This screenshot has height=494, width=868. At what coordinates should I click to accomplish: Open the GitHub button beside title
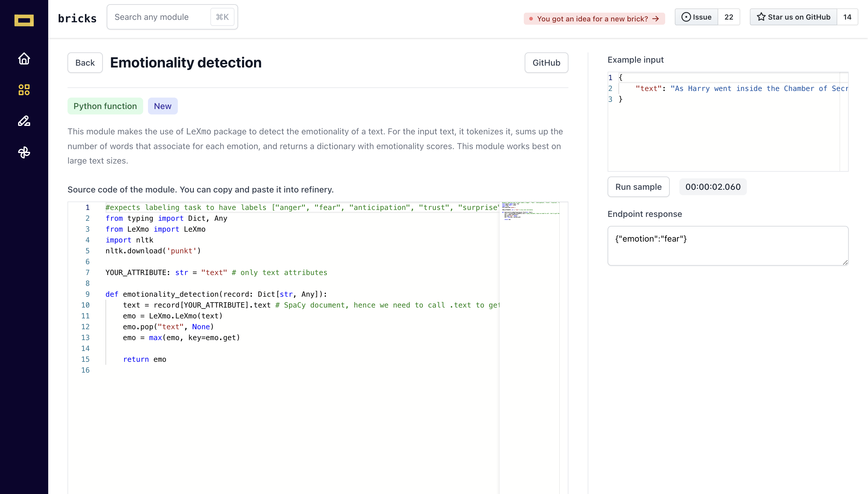(546, 63)
